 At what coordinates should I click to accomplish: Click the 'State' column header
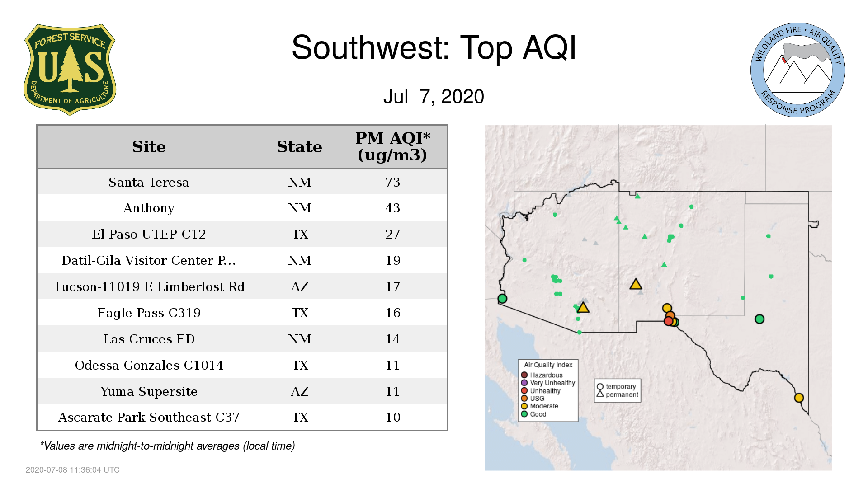pyautogui.click(x=299, y=147)
